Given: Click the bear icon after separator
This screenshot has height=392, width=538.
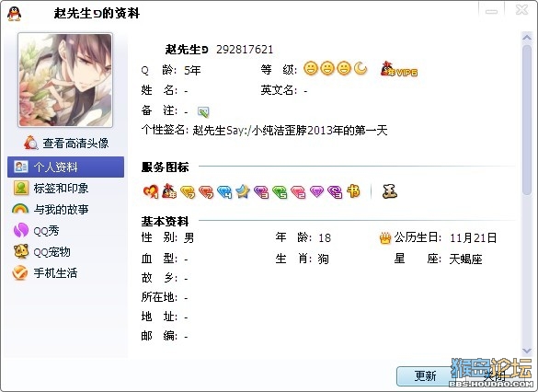Looking at the screenshot, I should coord(390,191).
